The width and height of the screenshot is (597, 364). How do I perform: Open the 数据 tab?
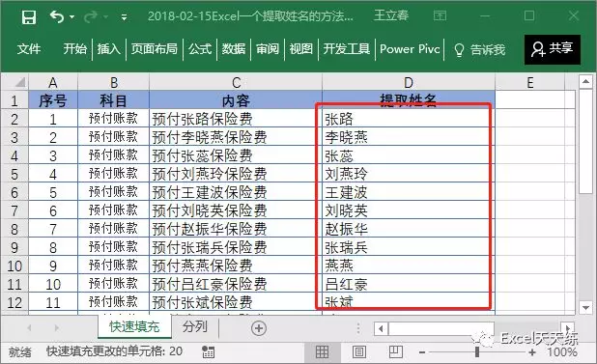(x=234, y=49)
